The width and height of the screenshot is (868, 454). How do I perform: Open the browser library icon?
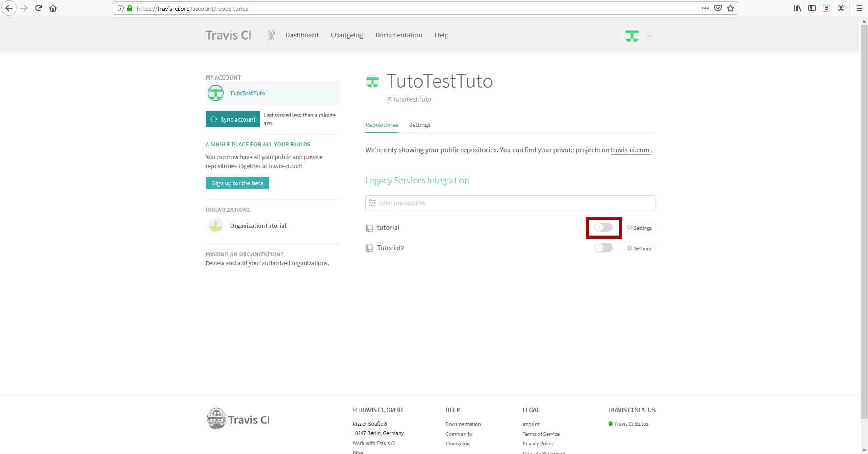coord(797,8)
